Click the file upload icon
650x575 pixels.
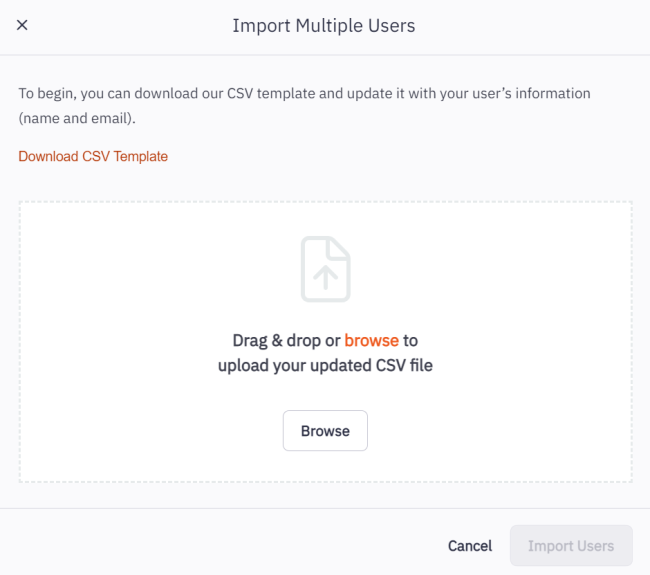click(325, 267)
